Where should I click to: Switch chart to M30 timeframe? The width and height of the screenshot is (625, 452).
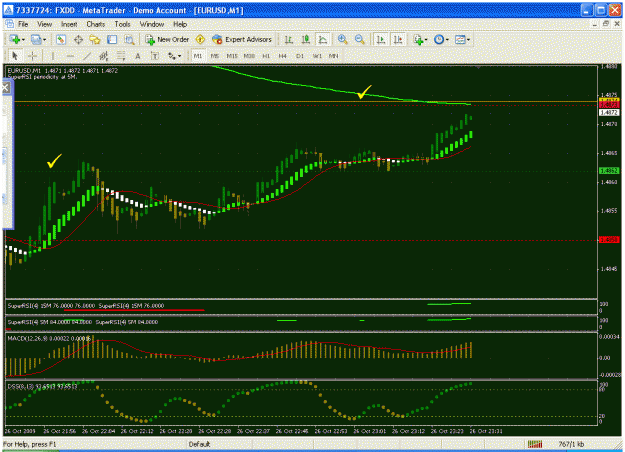point(249,56)
